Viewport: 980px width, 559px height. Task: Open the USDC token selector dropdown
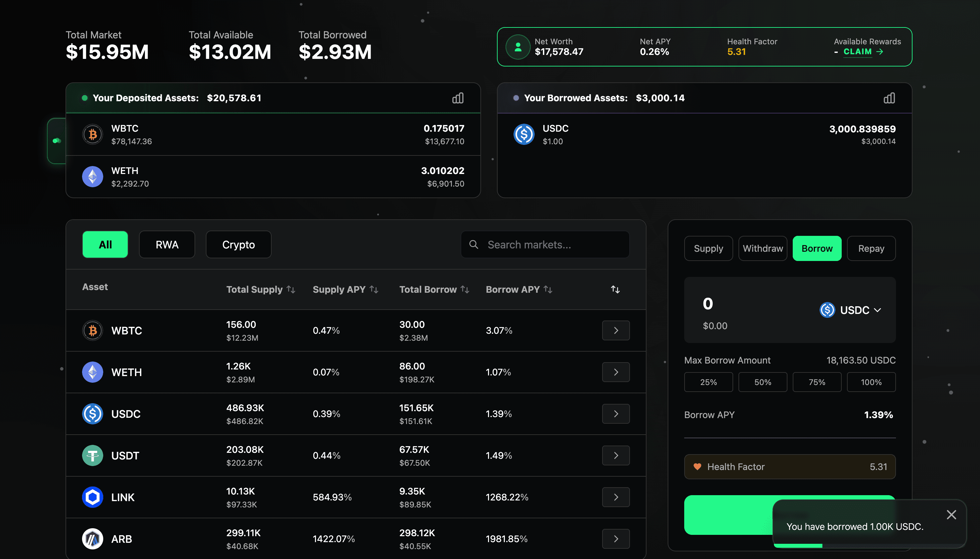point(850,310)
